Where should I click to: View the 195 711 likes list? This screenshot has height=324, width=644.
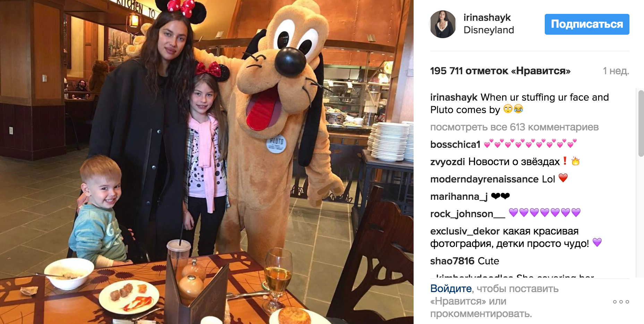(500, 71)
